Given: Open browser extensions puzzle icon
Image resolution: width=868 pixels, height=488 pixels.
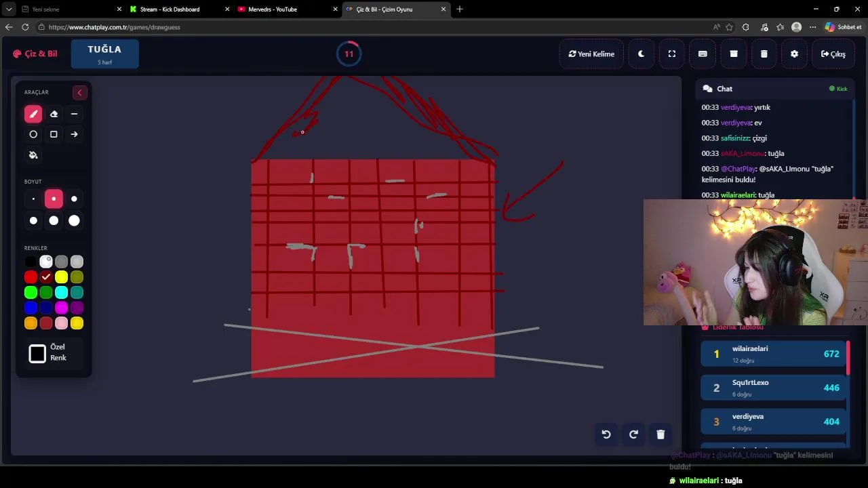Looking at the screenshot, I should coord(746,27).
